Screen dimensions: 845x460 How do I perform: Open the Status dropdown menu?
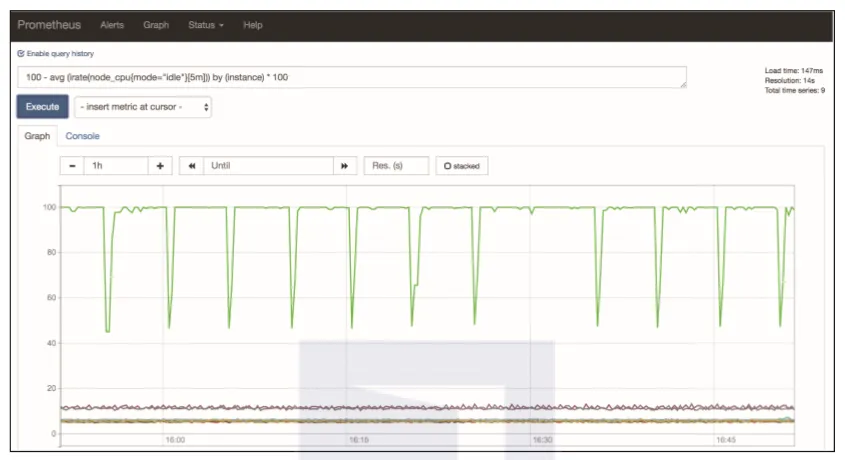pos(205,25)
